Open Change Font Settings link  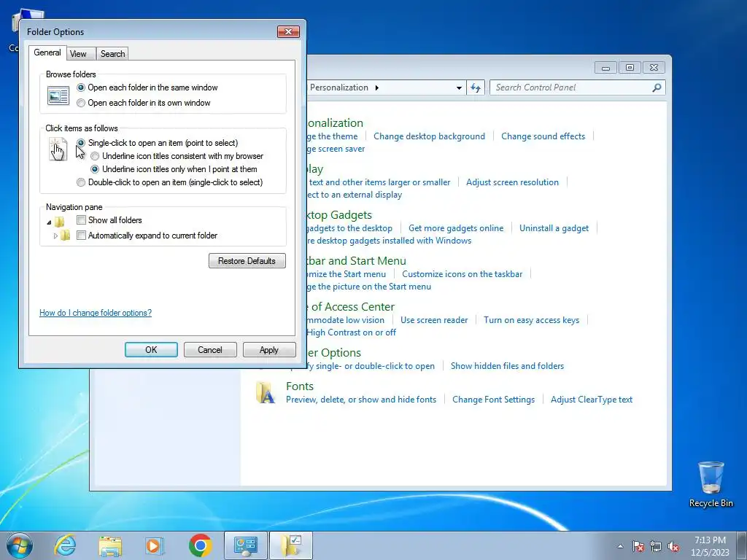494,400
